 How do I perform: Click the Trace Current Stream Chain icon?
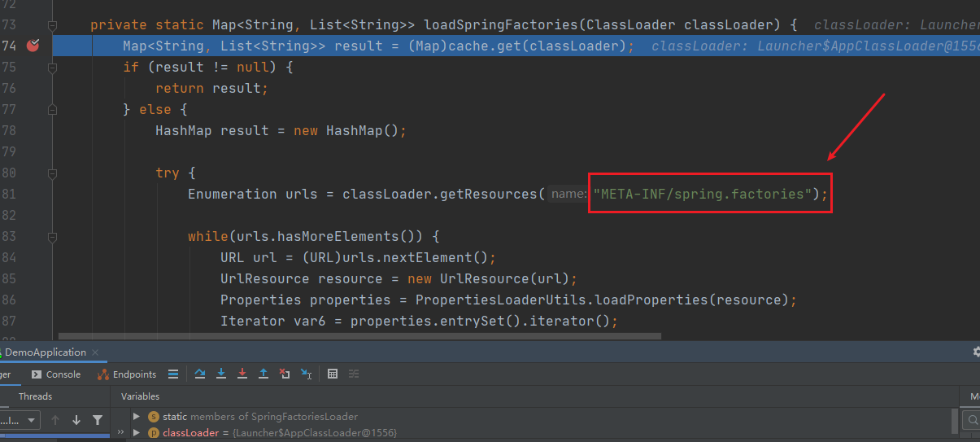tap(354, 374)
